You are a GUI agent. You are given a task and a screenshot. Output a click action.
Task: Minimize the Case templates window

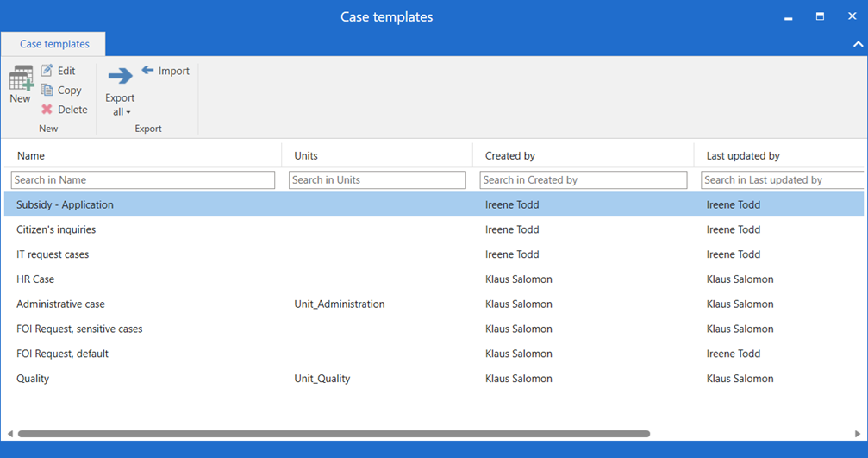pos(789,18)
